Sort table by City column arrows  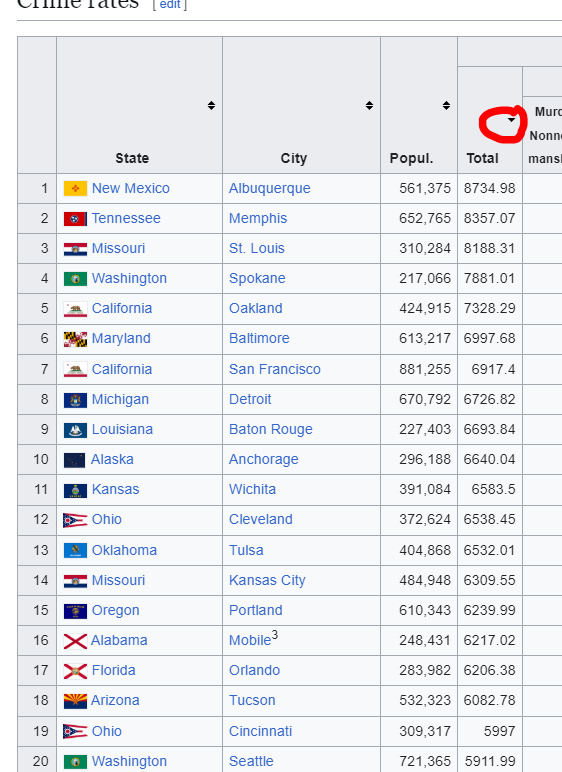[x=369, y=105]
